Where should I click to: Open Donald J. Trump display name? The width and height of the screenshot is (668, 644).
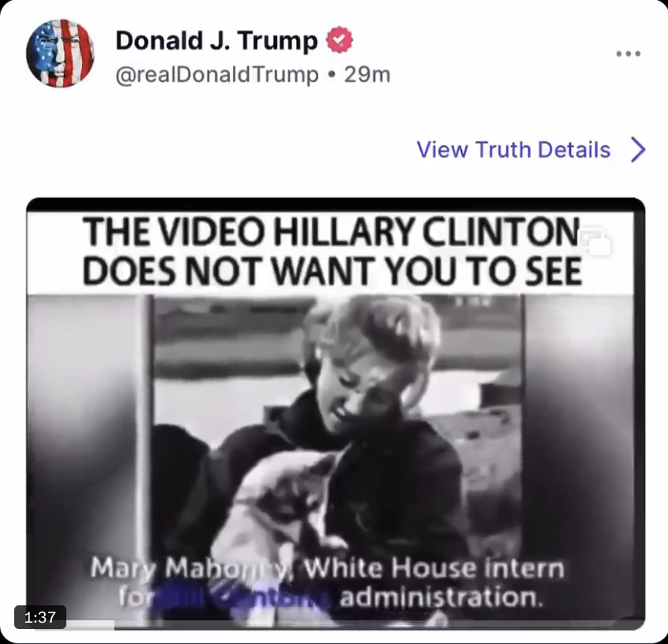click(x=216, y=40)
